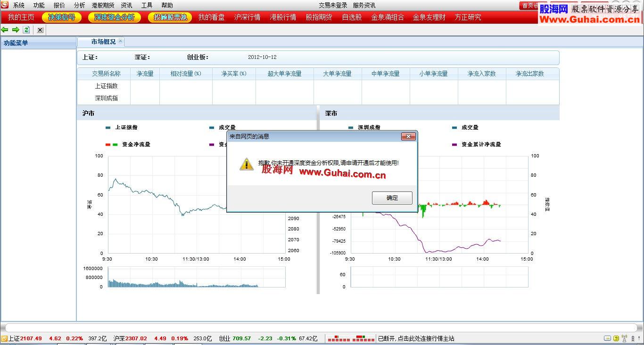The image size is (644, 345).
Task: Open the 资讯 menu
Action: [126, 5]
